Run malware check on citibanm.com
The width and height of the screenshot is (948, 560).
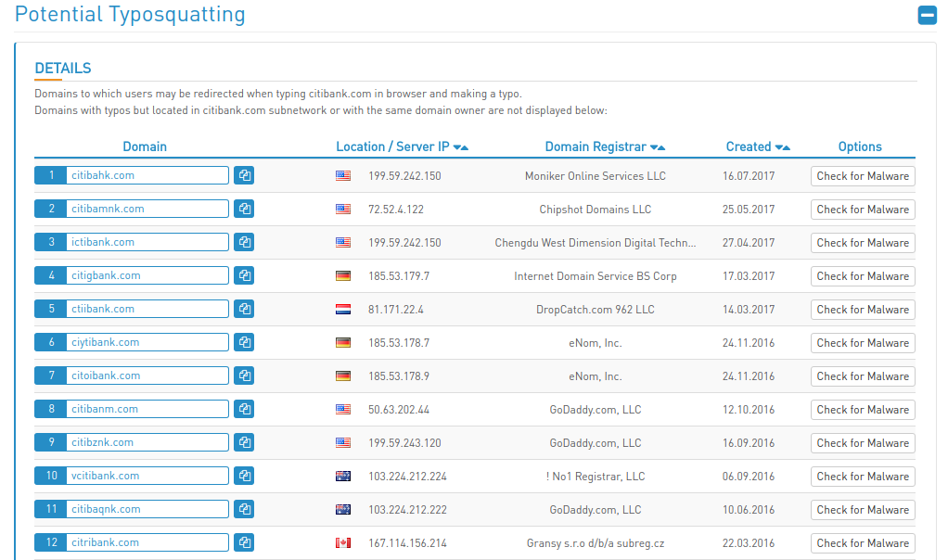pyautogui.click(x=863, y=410)
